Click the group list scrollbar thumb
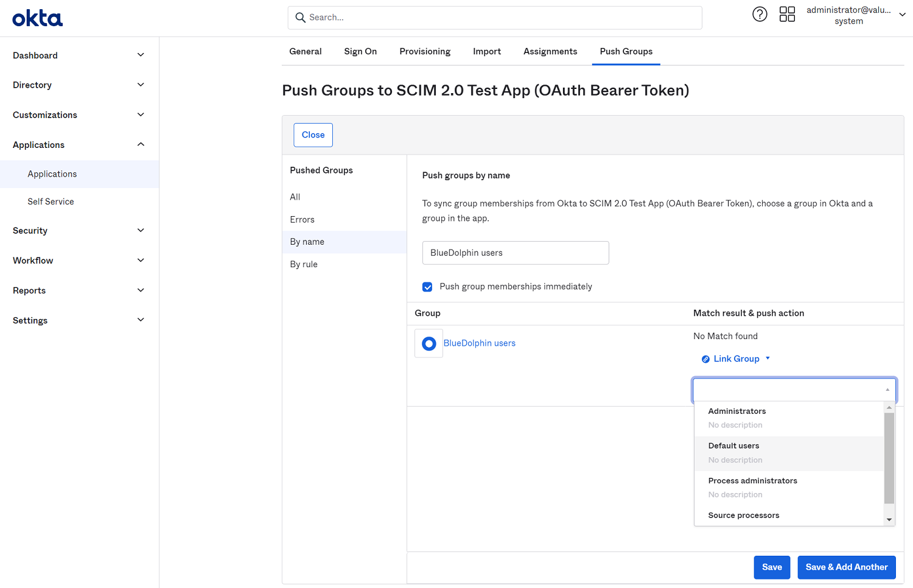The image size is (913, 588). tap(889, 458)
